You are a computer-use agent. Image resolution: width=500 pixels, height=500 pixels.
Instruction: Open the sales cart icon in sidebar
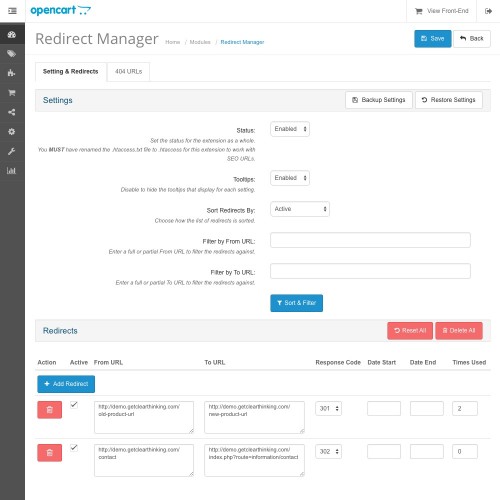(12, 93)
